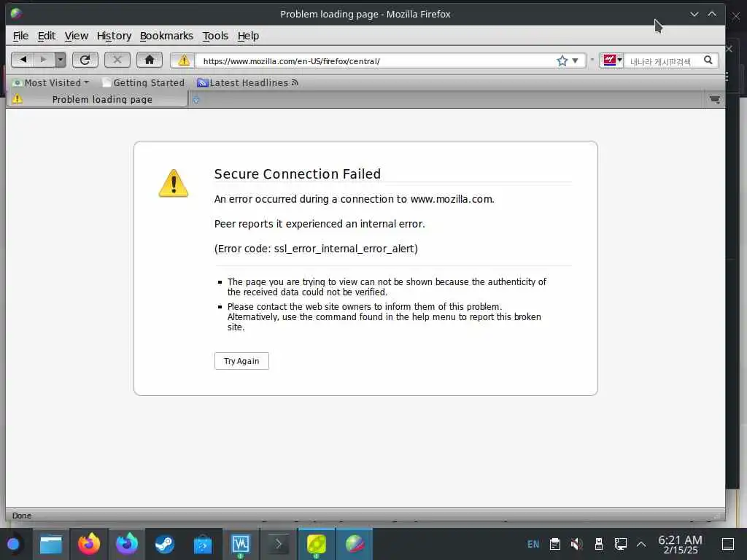Open the Tools menu

click(215, 36)
